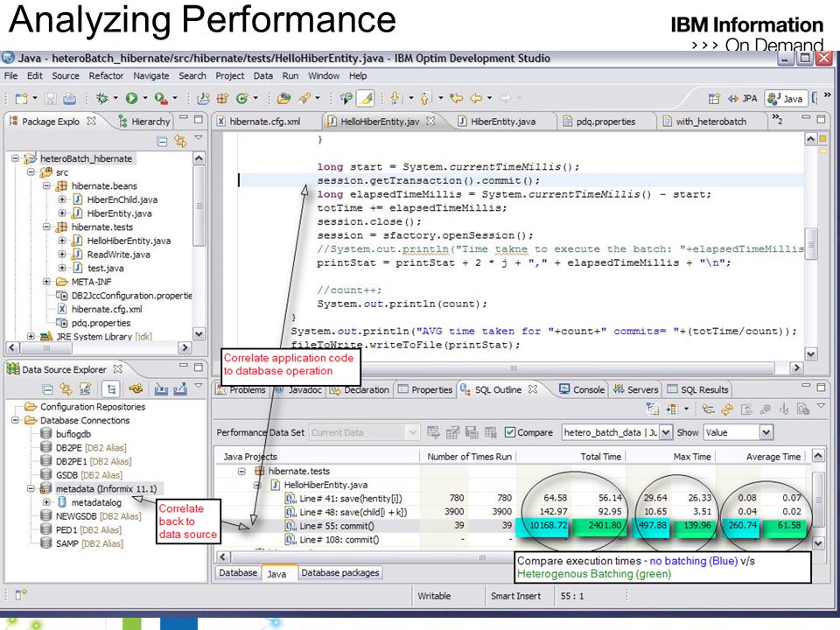Switch to pdq.properties editor tab
The width and height of the screenshot is (840, 630).
tap(600, 122)
